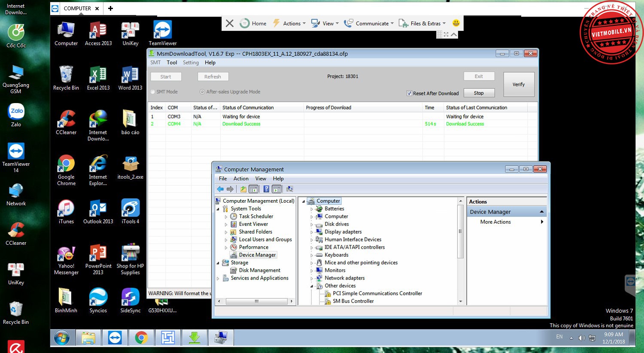This screenshot has height=353, width=644.
Task: Expand the Services and Applications node
Action: pos(218,279)
